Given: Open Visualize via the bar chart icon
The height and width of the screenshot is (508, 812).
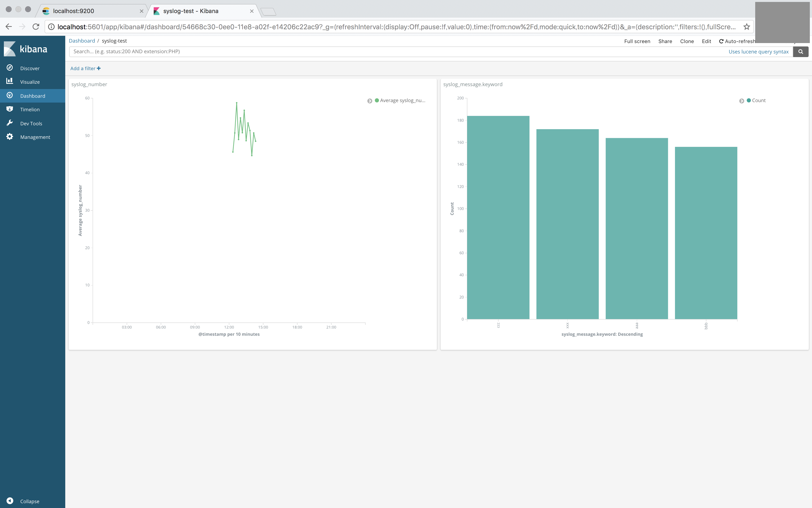Looking at the screenshot, I should (10, 81).
